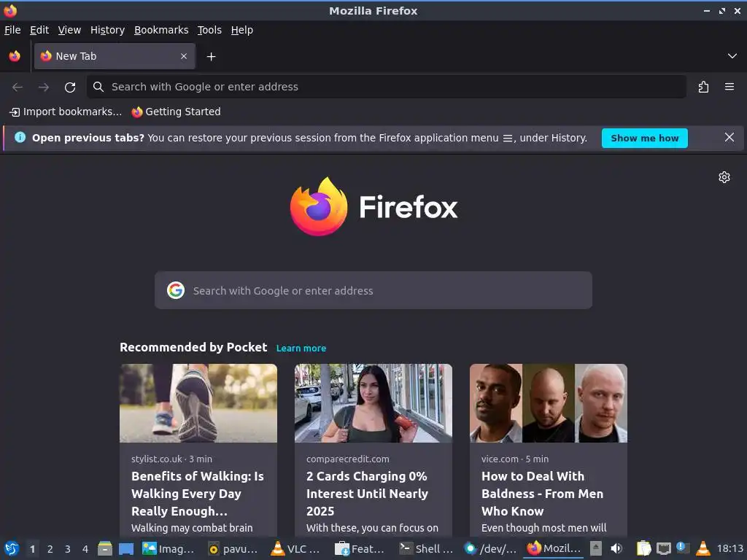Switch to workspace 4

point(85,549)
